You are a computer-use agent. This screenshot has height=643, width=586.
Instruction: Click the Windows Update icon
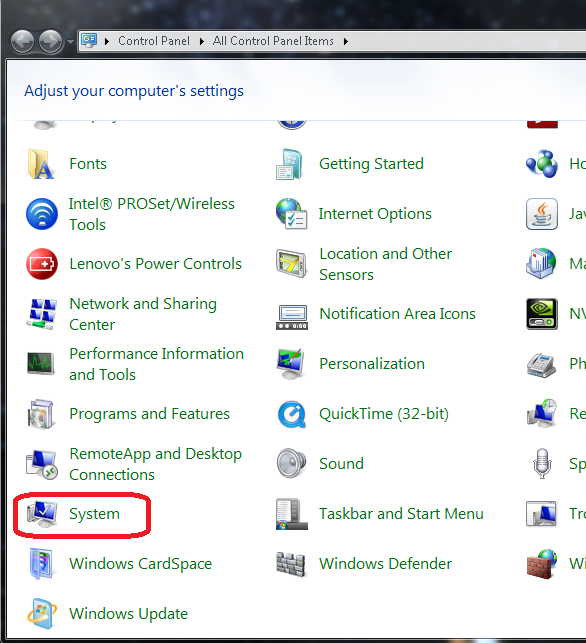[42, 614]
